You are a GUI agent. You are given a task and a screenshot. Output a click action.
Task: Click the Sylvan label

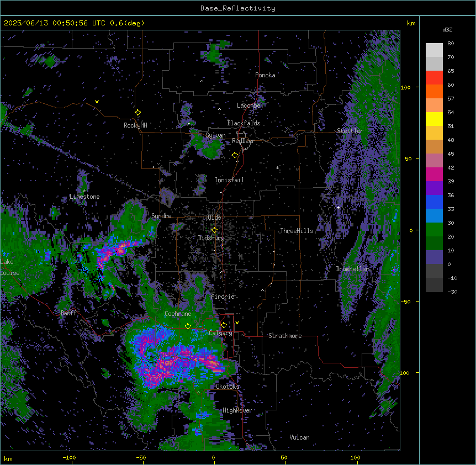(215, 135)
